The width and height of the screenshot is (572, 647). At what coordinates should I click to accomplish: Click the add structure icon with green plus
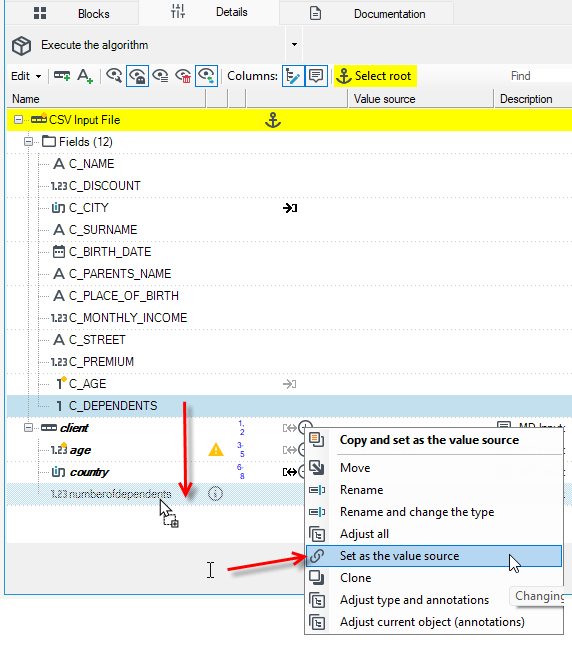(x=62, y=76)
